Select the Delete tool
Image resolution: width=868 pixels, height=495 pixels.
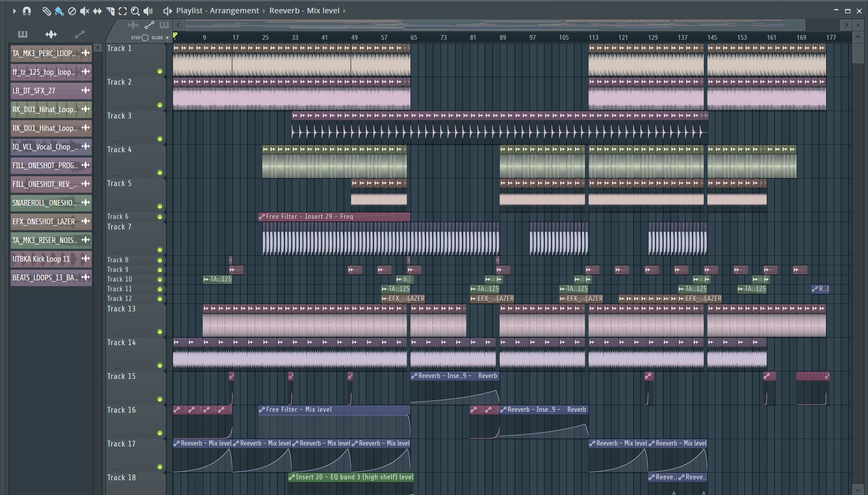(72, 11)
